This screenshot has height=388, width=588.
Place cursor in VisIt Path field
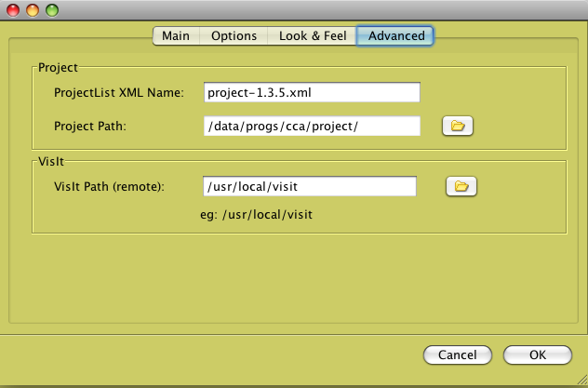coord(310,186)
